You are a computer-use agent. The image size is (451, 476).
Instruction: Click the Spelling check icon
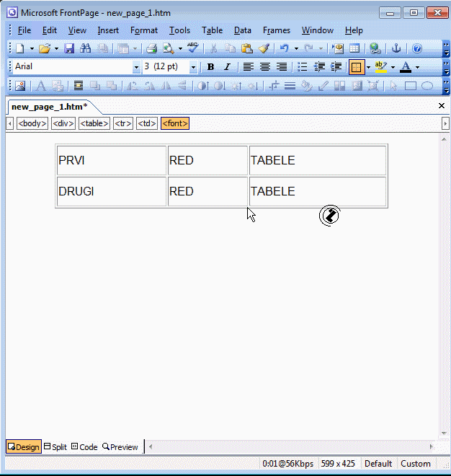(192, 48)
